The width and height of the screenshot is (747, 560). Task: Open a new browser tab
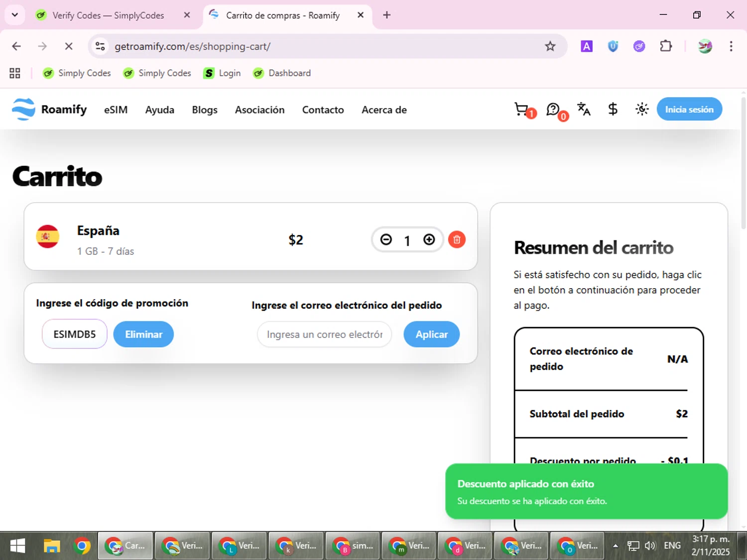pos(386,15)
